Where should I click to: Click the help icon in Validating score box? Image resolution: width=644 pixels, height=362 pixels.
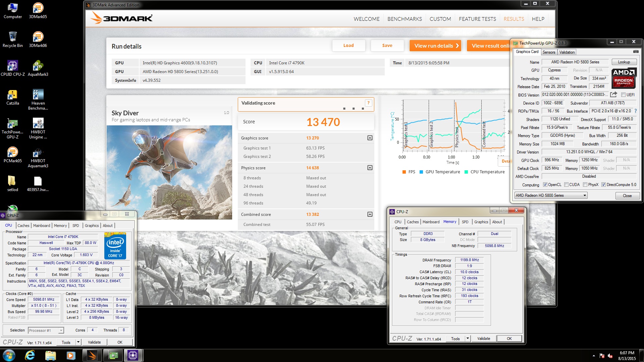368,103
